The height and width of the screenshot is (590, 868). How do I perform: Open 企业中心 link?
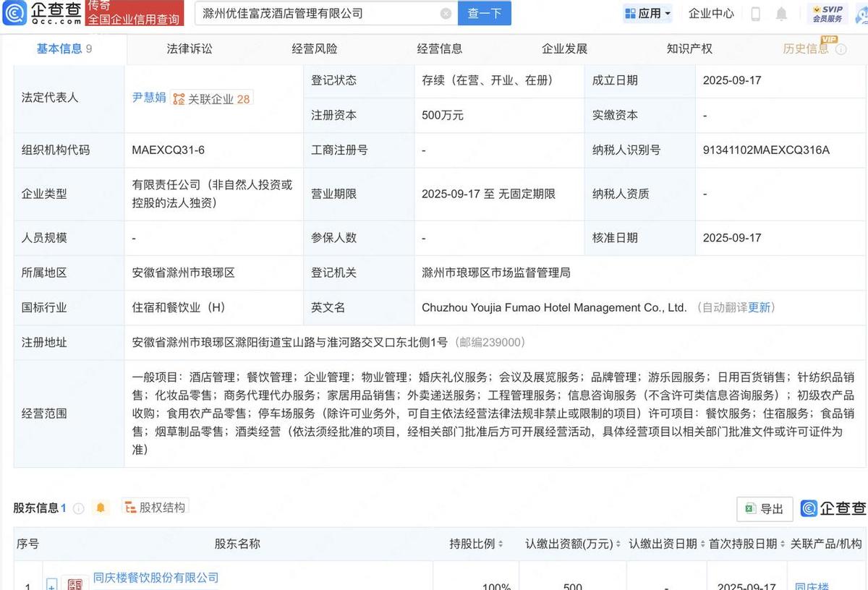[x=711, y=14]
